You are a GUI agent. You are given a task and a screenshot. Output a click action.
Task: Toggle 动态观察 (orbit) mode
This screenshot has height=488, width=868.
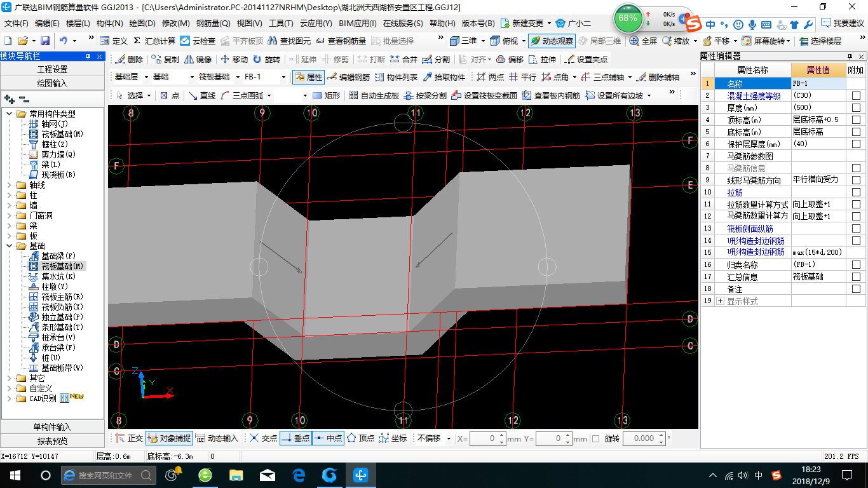click(552, 41)
